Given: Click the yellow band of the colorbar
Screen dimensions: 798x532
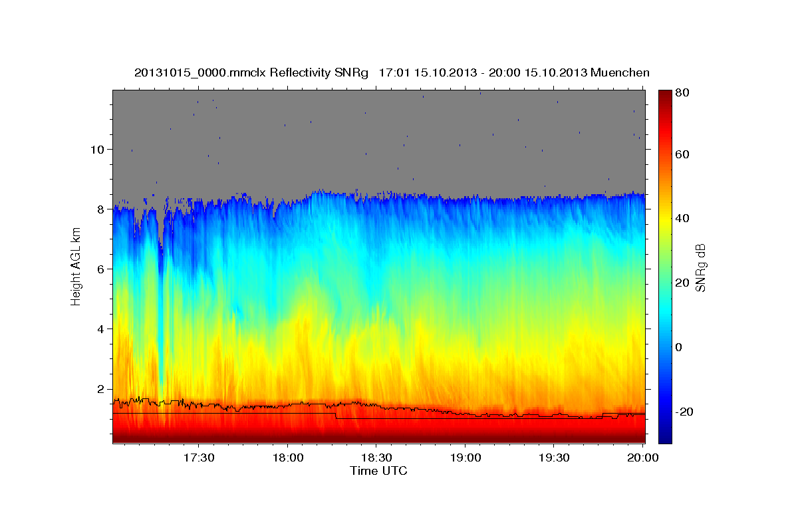Looking at the screenshot, I should click(x=664, y=219).
